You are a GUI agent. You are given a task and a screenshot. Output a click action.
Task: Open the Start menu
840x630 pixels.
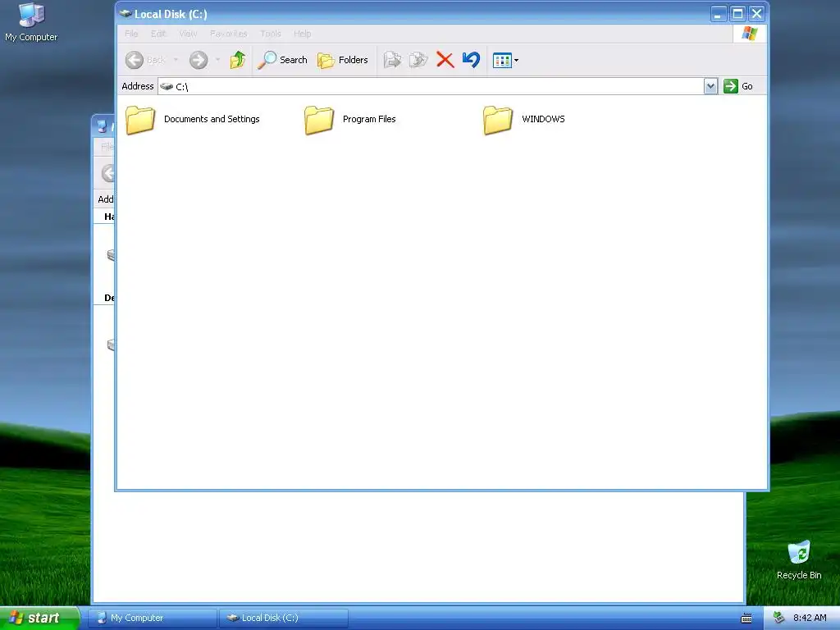click(x=39, y=618)
